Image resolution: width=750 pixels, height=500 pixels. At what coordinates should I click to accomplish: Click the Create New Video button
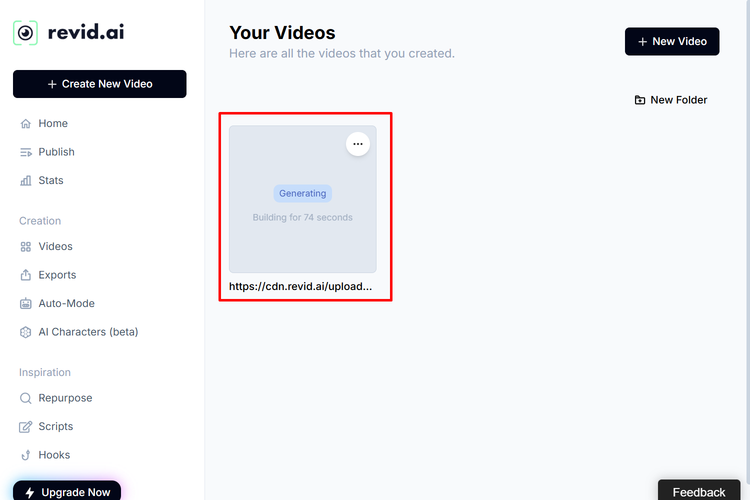point(99,84)
